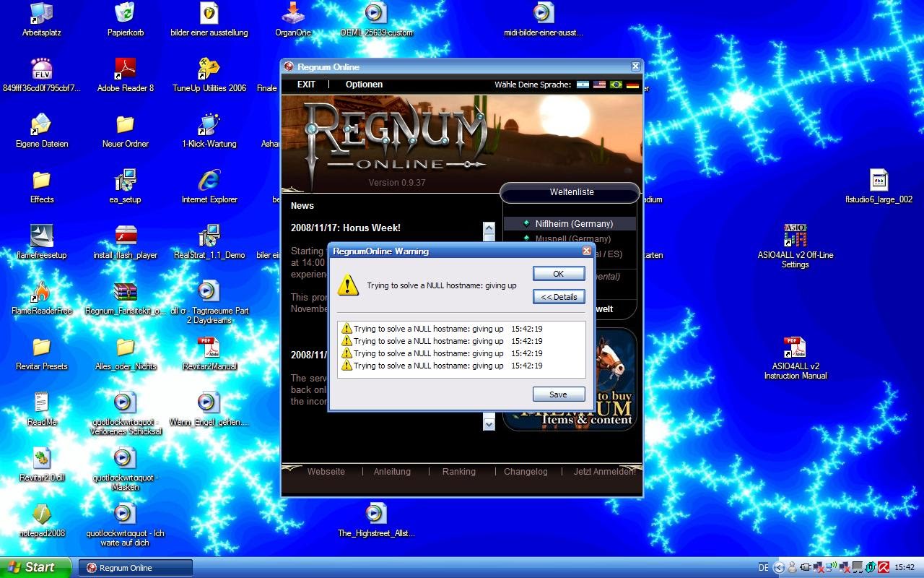This screenshot has width=924, height=578.
Task: Click Save in the warning dialog
Action: (x=559, y=394)
